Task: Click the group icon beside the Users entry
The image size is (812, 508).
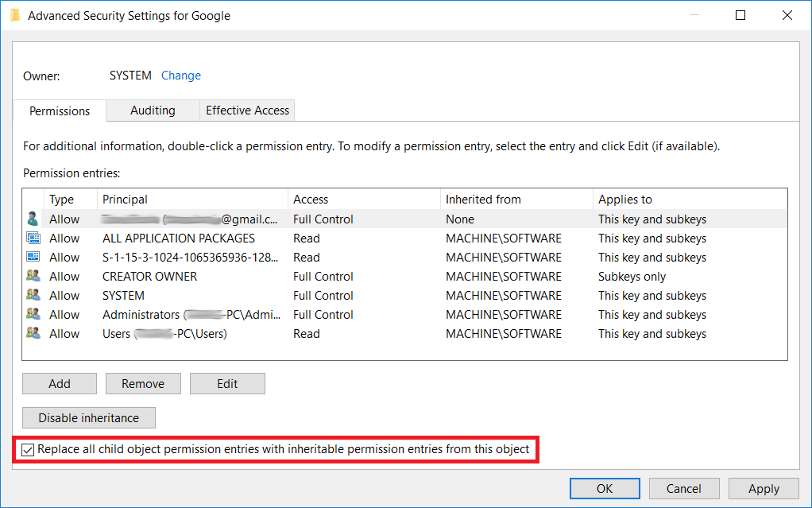Action: pyautogui.click(x=33, y=333)
